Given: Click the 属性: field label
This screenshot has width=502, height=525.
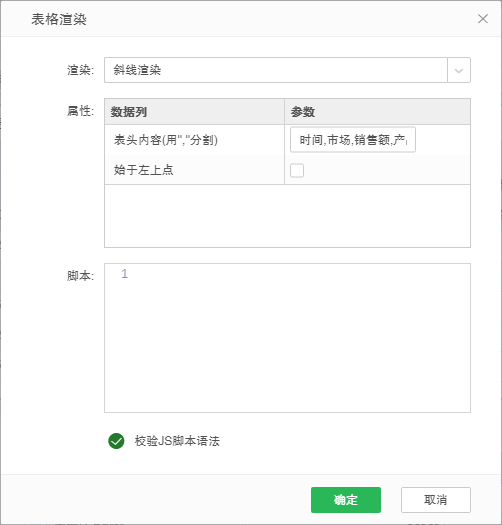Looking at the screenshot, I should [x=80, y=111].
